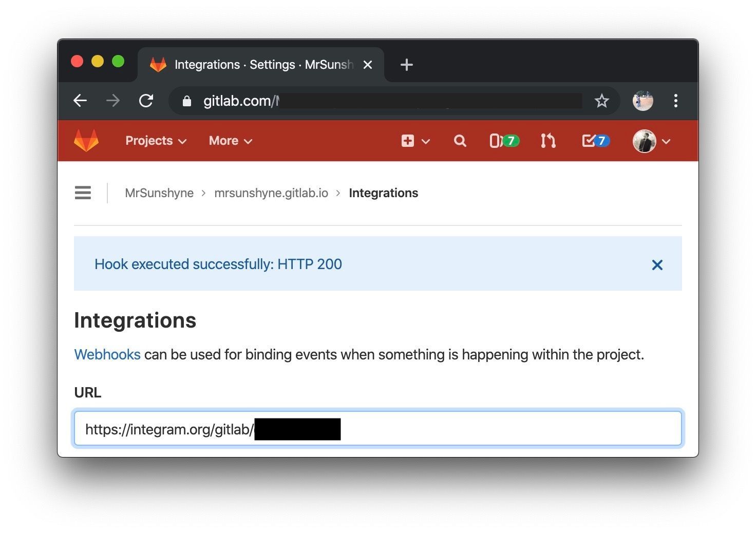Expand the More dropdown menu
The height and width of the screenshot is (533, 756).
[x=230, y=141]
